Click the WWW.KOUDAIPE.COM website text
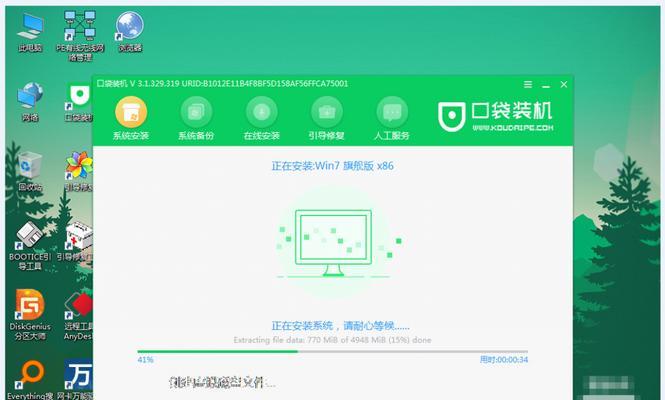This screenshot has width=665, height=400. (513, 128)
